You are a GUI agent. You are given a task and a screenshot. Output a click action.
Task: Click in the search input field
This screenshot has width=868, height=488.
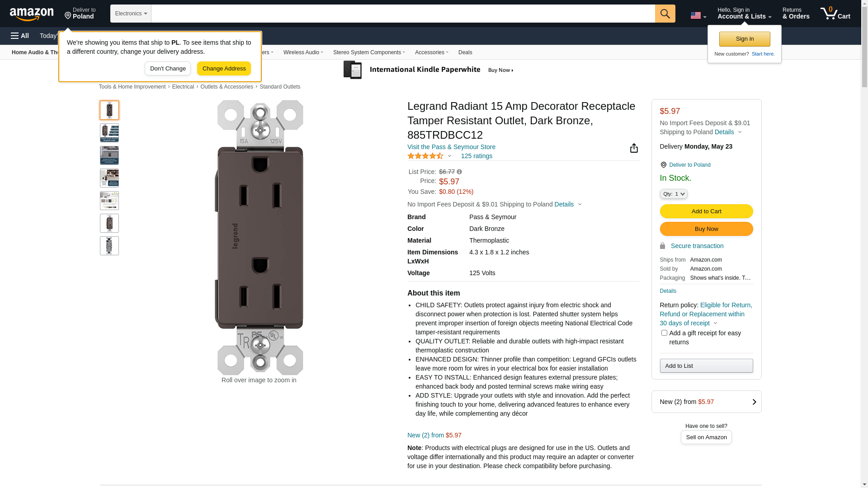402,14
